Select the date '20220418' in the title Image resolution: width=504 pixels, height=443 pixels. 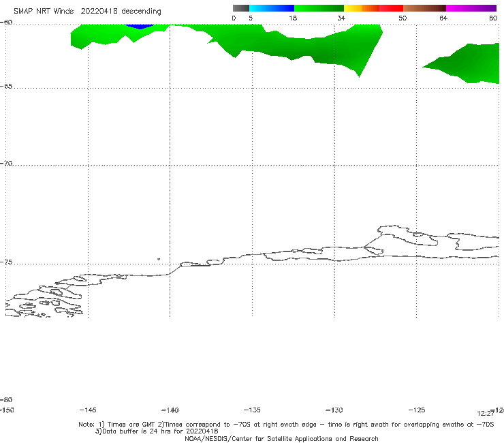99,11
